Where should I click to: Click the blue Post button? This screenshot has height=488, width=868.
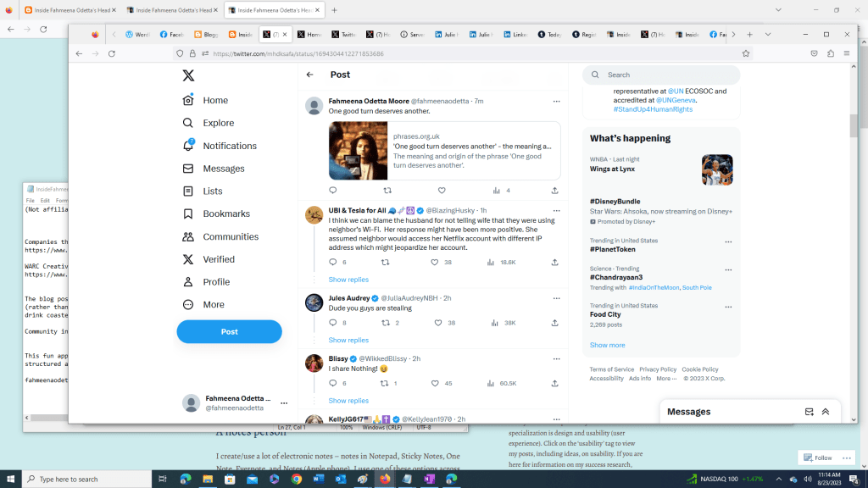(229, 331)
